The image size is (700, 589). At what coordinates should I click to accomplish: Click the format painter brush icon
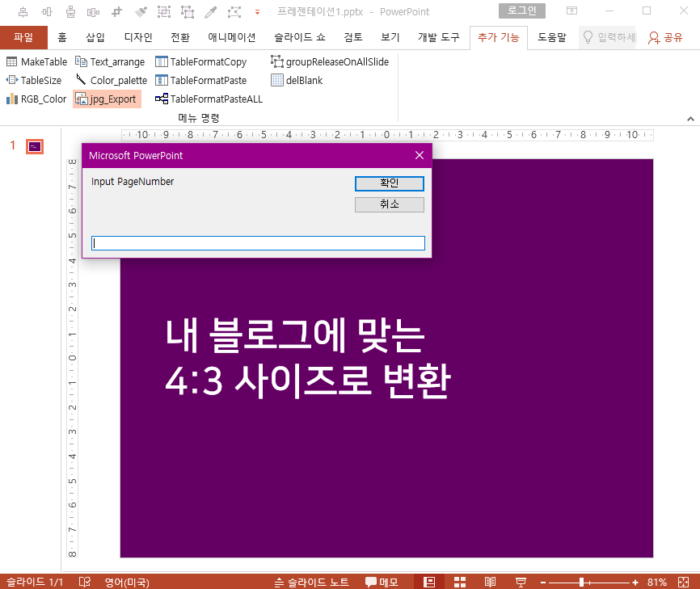click(141, 12)
